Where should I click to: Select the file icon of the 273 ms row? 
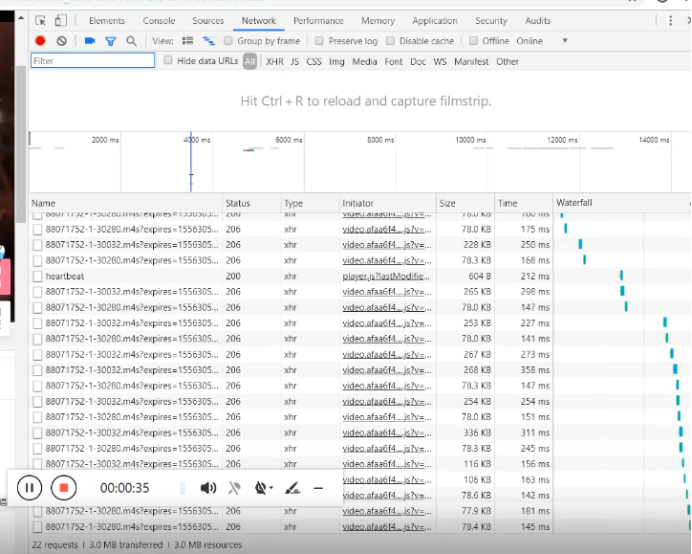38,354
